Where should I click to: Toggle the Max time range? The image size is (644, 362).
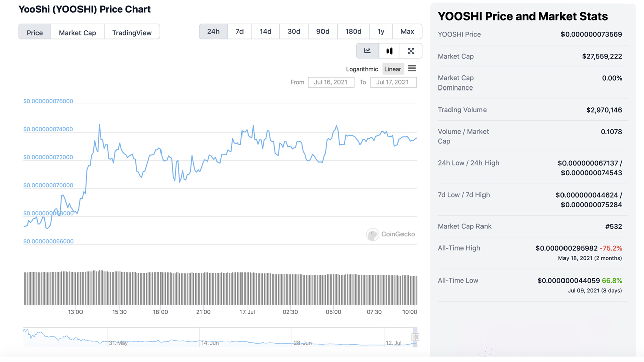(x=407, y=31)
